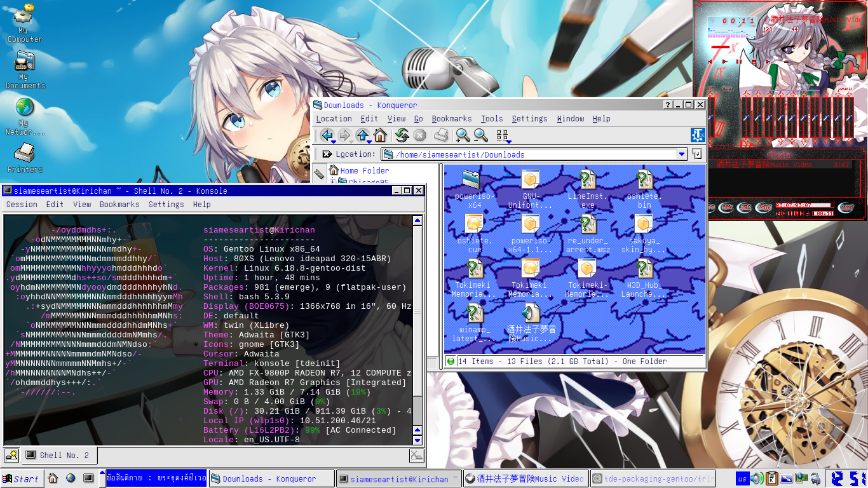Switch to the Shell No. 2 tab
The width and height of the screenshot is (868, 488).
[x=60, y=455]
